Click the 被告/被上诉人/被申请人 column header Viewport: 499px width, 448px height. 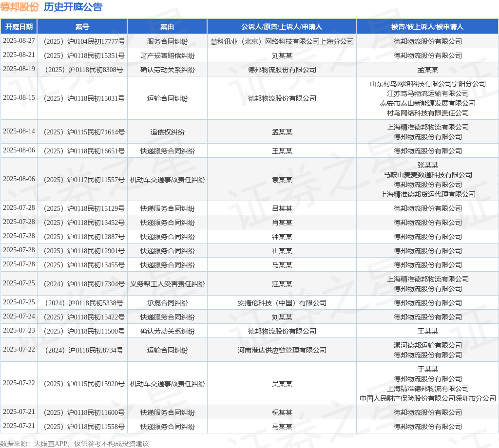[x=427, y=27]
